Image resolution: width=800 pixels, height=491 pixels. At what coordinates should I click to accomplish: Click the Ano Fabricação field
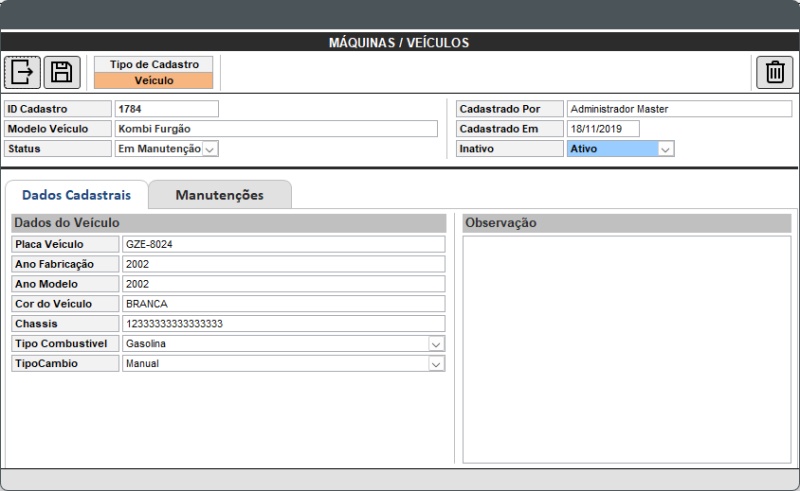[x=282, y=264]
